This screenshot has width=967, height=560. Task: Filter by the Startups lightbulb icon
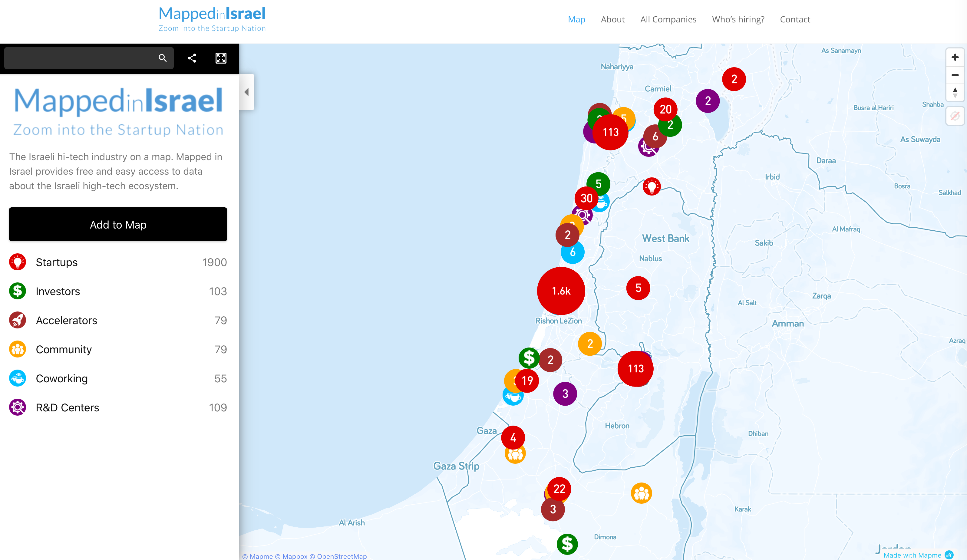[x=18, y=262]
